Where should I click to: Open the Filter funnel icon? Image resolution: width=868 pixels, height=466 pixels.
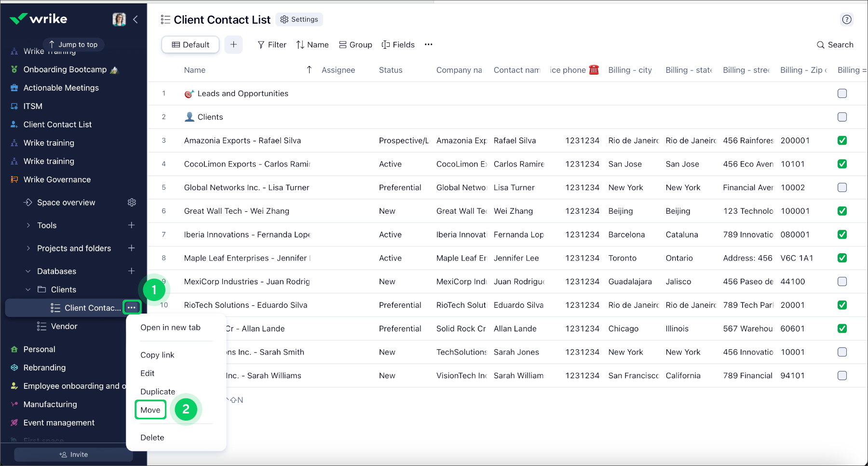click(260, 44)
